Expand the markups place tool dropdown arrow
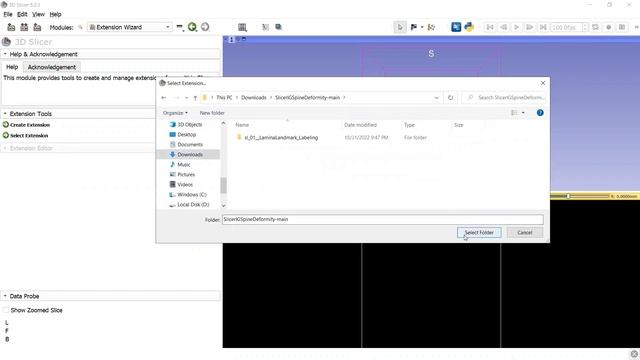Screen dimensions: 640x360 pos(422,27)
